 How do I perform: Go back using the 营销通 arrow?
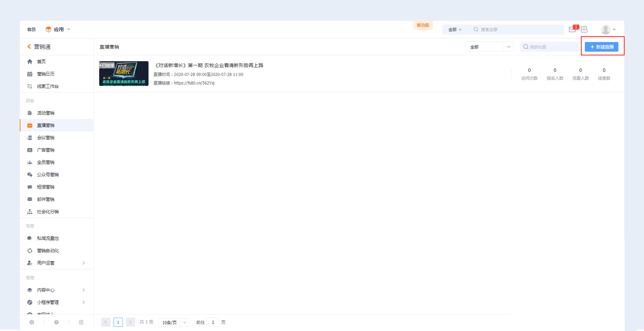29,47
